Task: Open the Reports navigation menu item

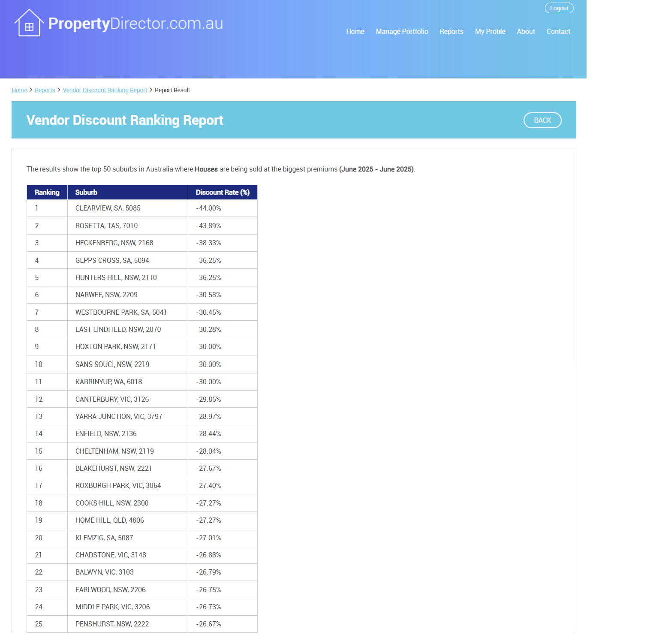Action: (451, 31)
